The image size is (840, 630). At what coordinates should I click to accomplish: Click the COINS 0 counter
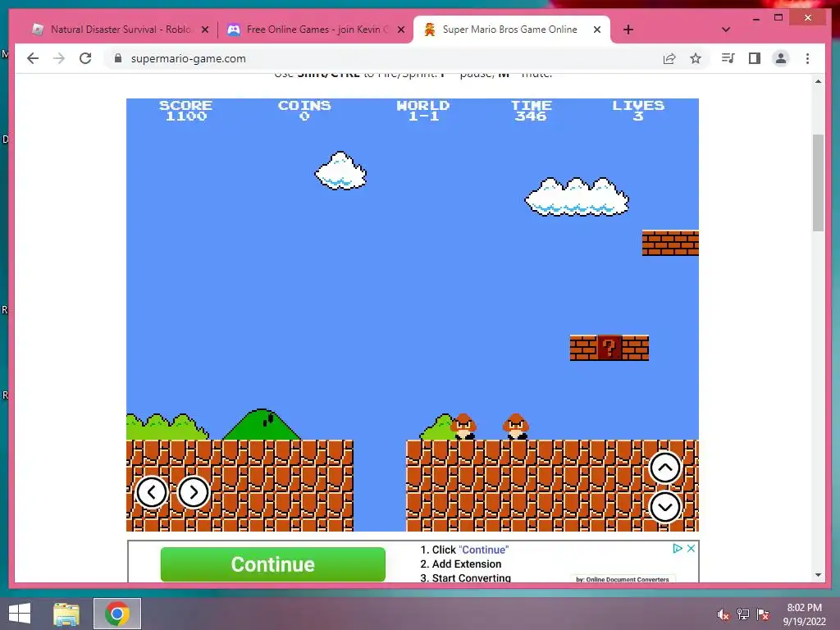tap(304, 111)
